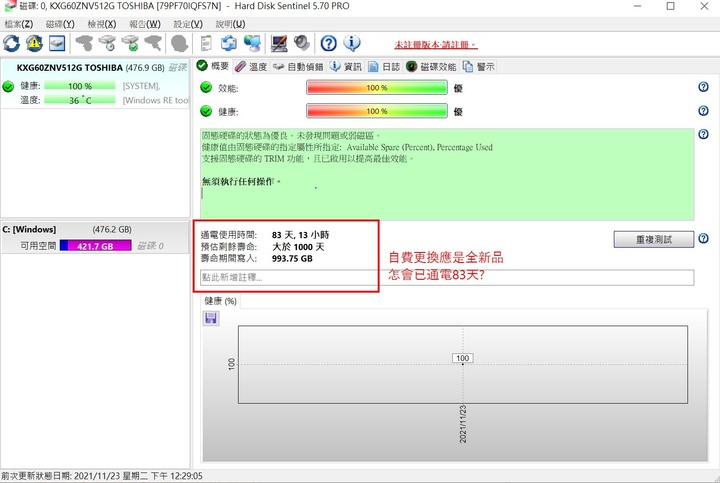
Task: Open the 設定(V) menu
Action: (188, 24)
